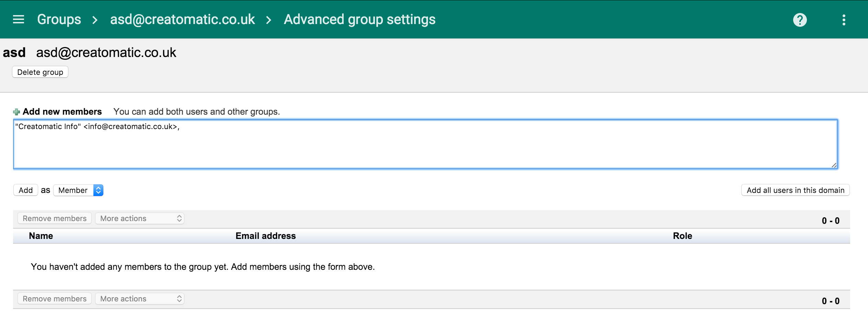Open the upper More actions dropdown
The width and height of the screenshot is (868, 322).
coord(140,218)
